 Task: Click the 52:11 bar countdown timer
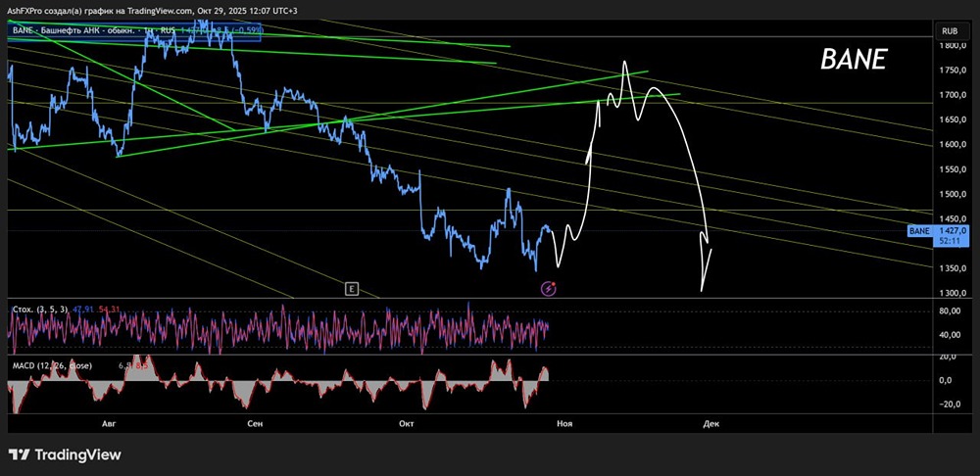pos(950,241)
